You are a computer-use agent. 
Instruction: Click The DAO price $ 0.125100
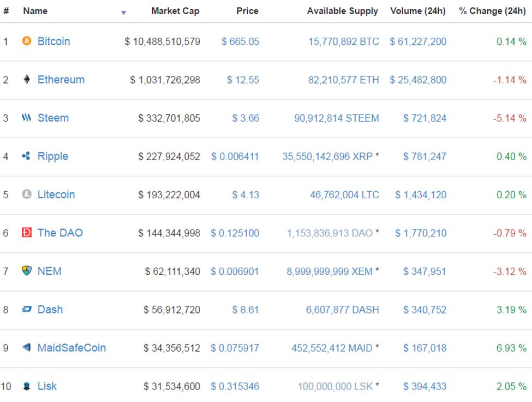tap(235, 233)
